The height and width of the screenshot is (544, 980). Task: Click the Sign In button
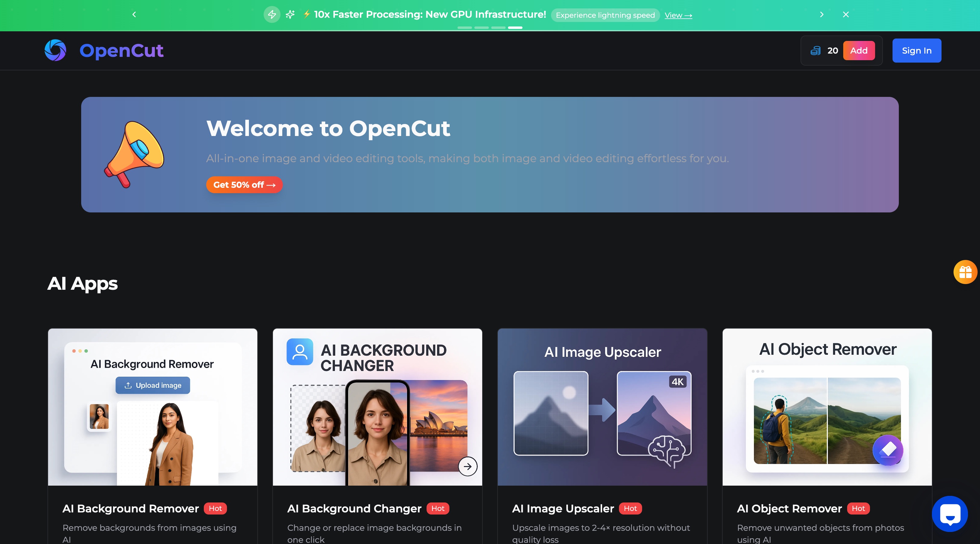click(x=917, y=51)
